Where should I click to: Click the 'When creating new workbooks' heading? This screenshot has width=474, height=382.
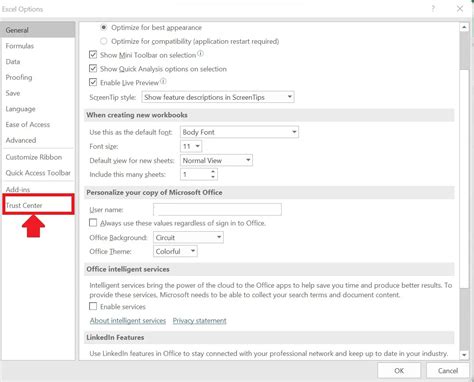pos(137,115)
